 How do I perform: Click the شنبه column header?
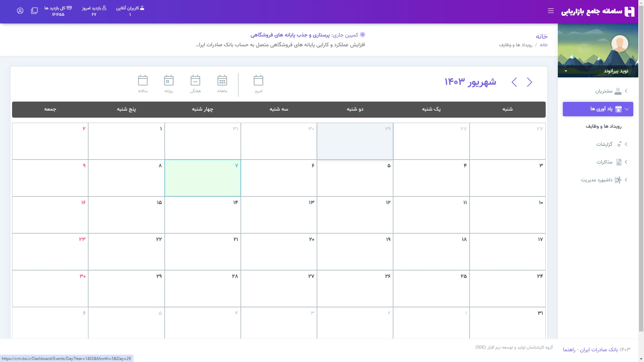coord(507,109)
